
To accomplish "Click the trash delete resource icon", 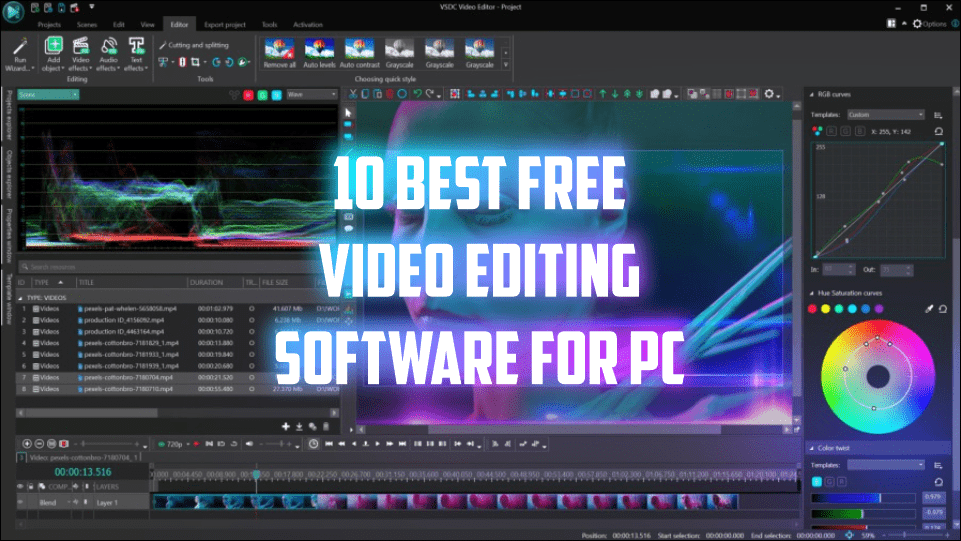I will point(326,426).
